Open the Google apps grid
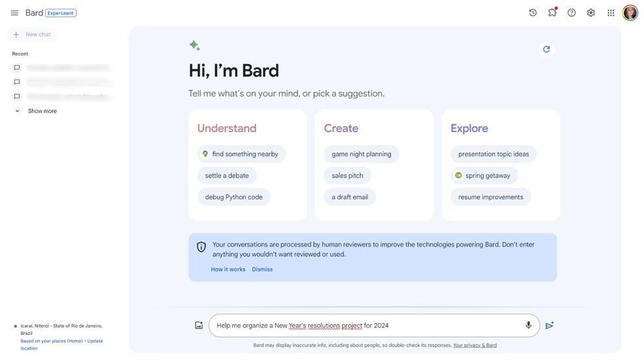 click(x=611, y=13)
